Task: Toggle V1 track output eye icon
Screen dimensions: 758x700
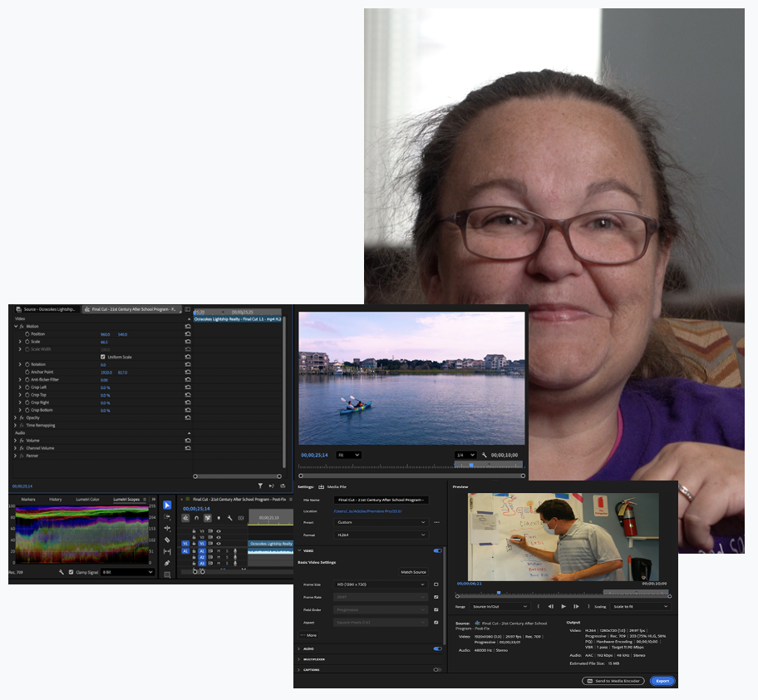Action: [219, 544]
